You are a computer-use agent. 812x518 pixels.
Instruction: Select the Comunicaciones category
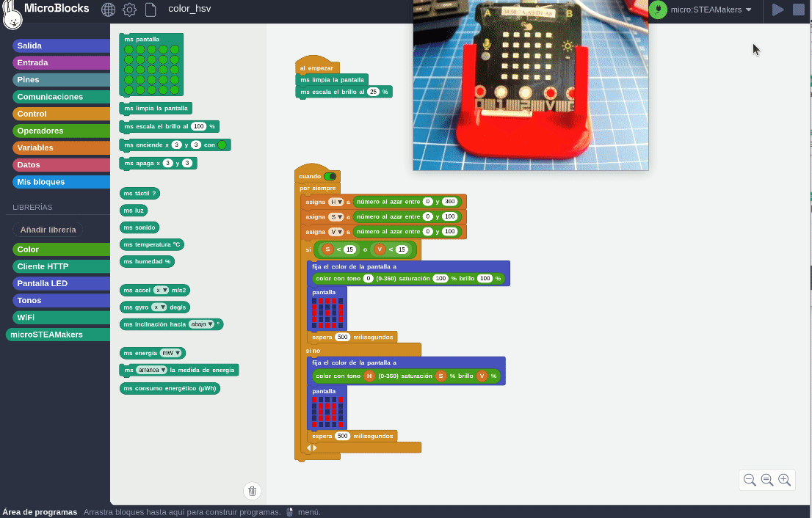(61, 97)
